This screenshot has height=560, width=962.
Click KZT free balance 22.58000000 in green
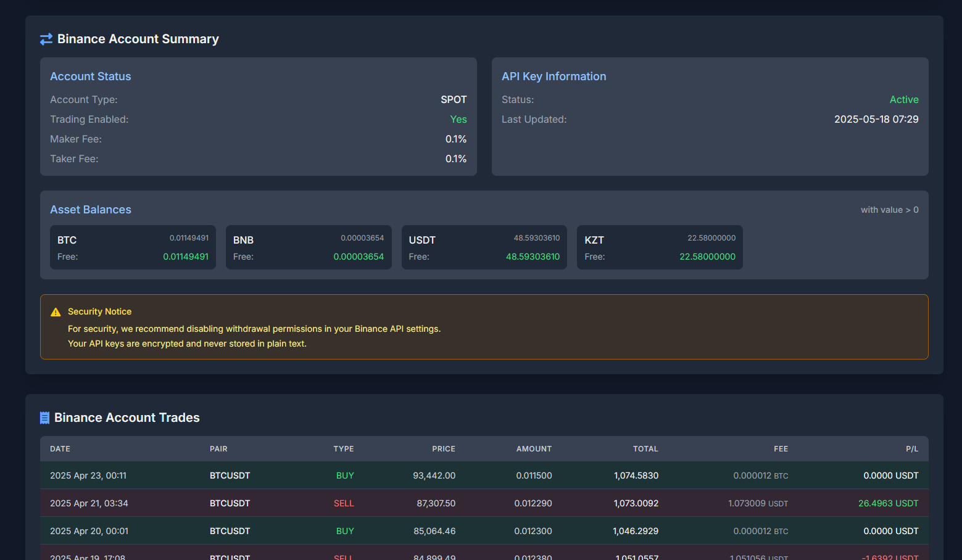tap(707, 257)
